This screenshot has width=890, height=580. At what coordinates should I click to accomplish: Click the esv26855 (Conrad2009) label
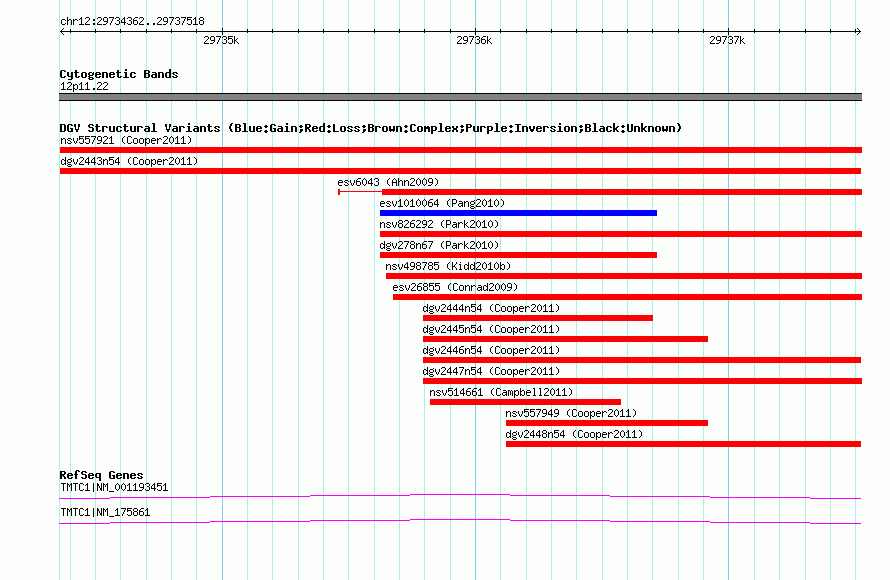[x=455, y=287]
